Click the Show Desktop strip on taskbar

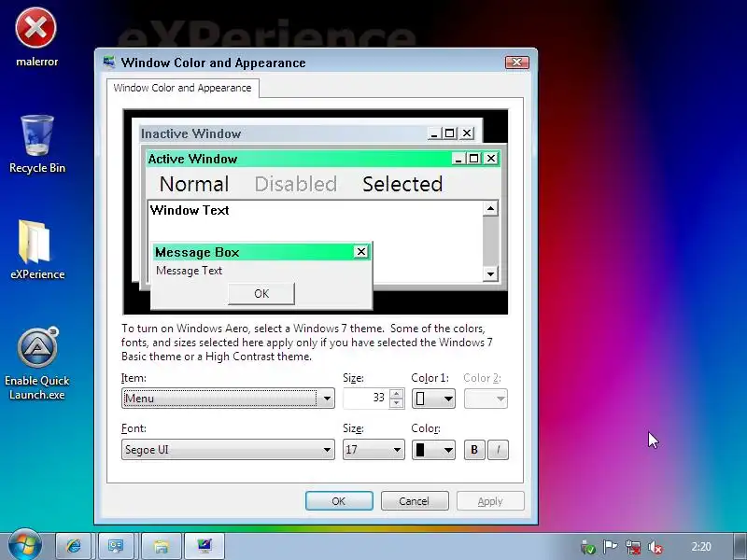[x=740, y=546]
